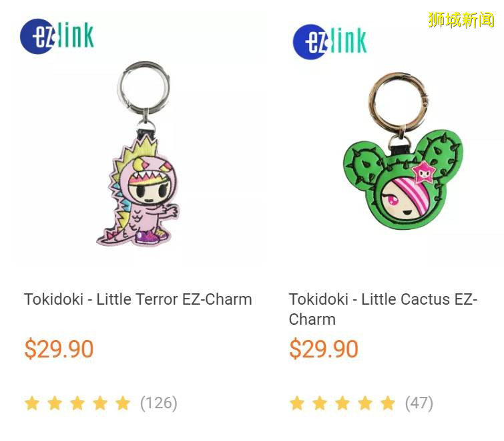Click the silver keyring on the dinosaur charm
Screen dimensions: 504x441
[144, 86]
